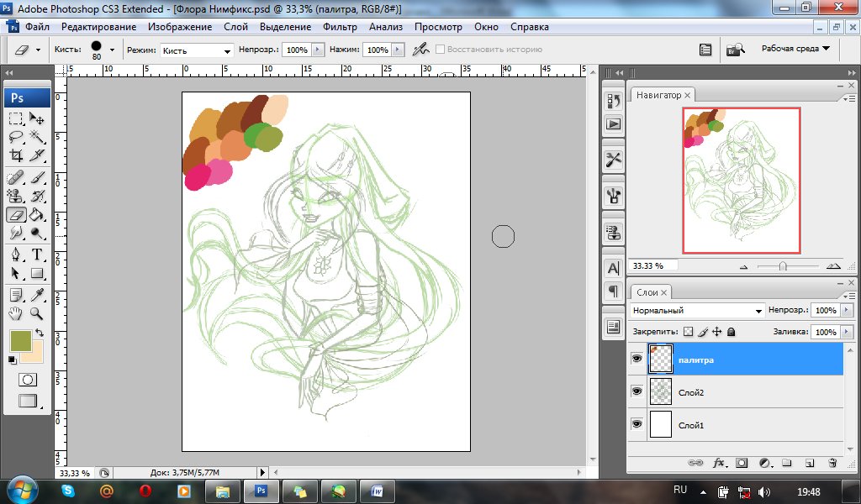Viewport: 861px width, 504px height.
Task: Toggle lock all for layer
Action: pyautogui.click(x=731, y=332)
